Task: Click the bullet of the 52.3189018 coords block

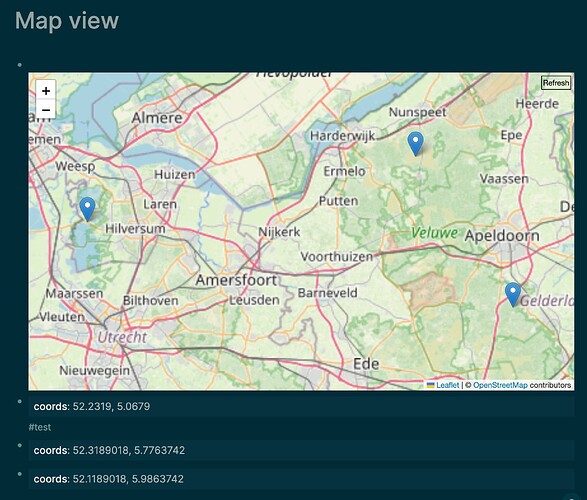Action: 19,445
